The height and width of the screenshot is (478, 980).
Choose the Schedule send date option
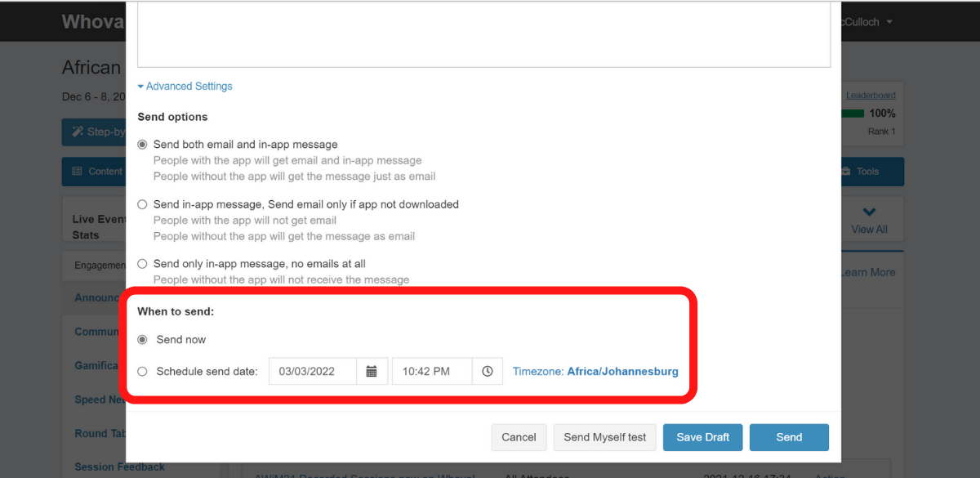(142, 372)
